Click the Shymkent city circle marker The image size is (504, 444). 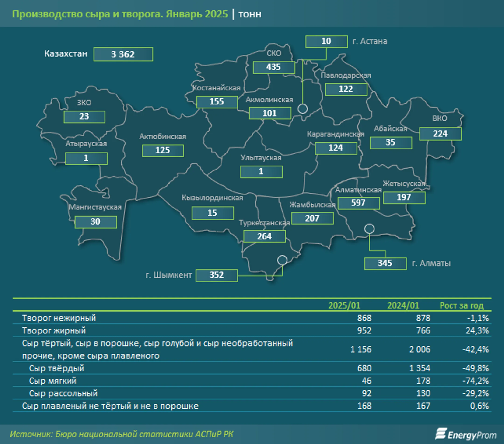[282, 260]
